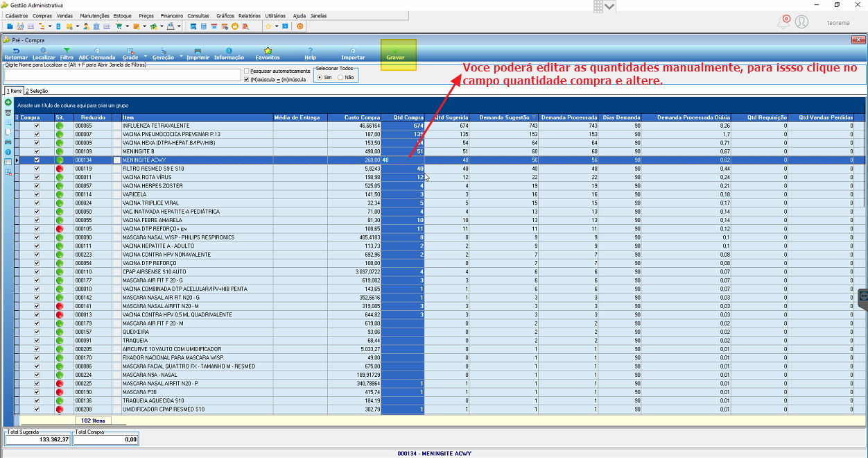Open the Cadastros menu
This screenshot has width=868, height=458.
tap(17, 15)
